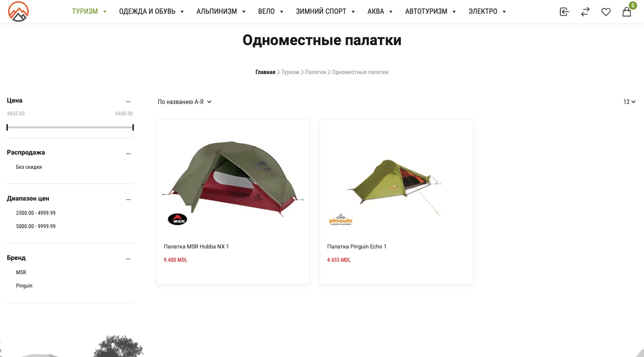Select the Без скидки filter
This screenshot has height=357, width=644.
[x=29, y=167]
